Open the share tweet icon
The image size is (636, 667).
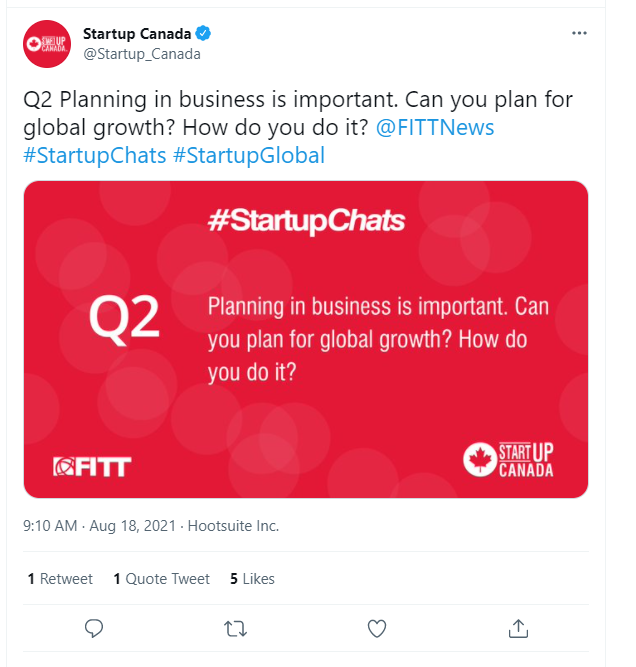518,628
